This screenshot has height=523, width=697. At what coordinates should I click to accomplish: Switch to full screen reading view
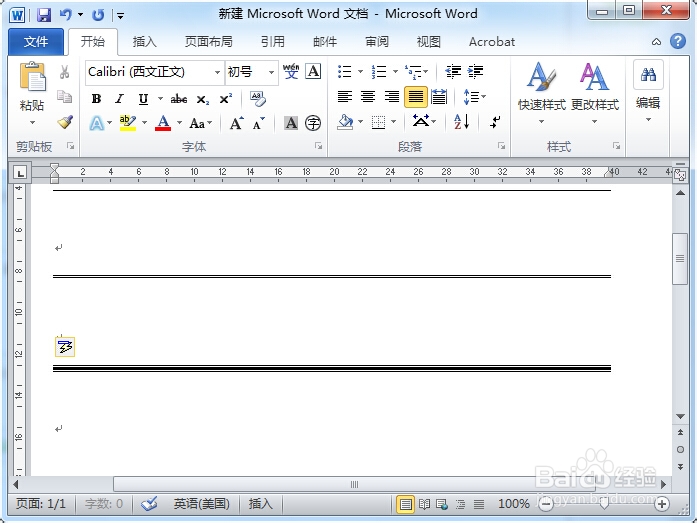coord(424,504)
